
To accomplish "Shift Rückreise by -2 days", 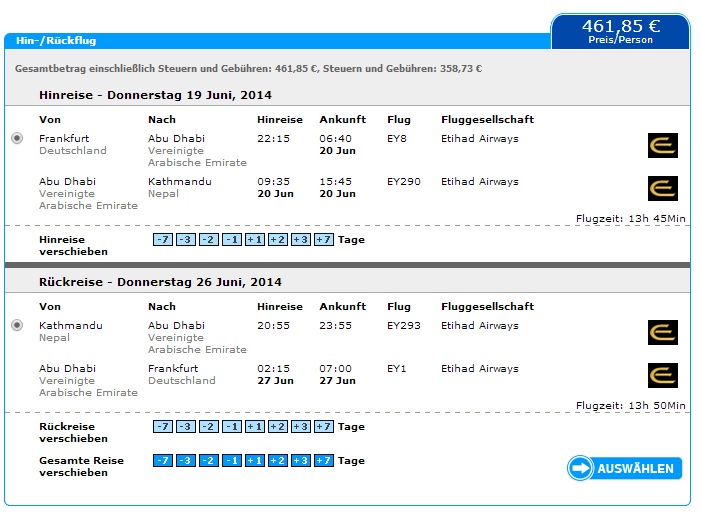I will [x=209, y=427].
